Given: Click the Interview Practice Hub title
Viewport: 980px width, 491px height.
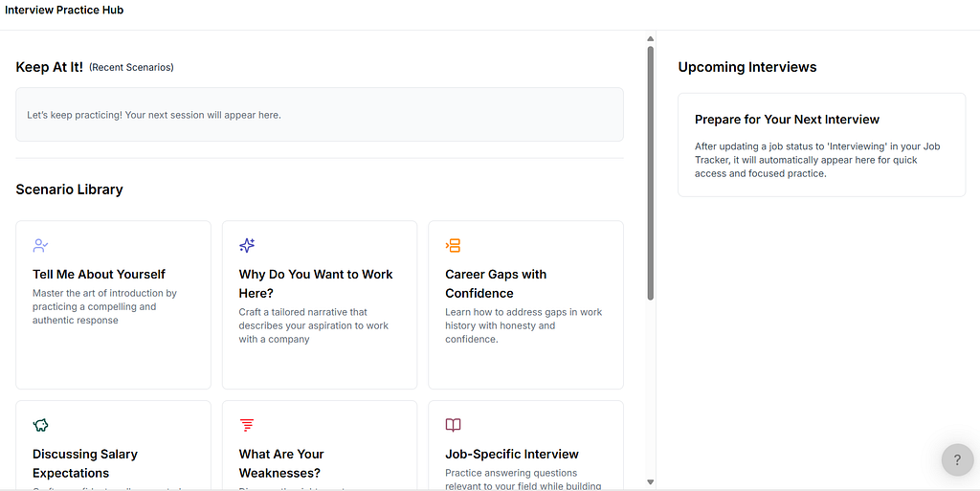Looking at the screenshot, I should (x=64, y=10).
